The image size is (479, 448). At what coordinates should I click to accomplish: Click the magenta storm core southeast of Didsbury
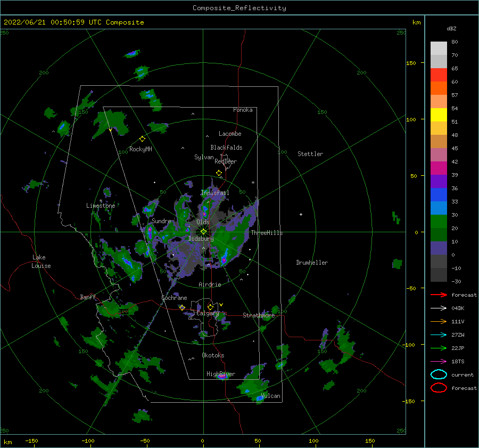(x=224, y=260)
